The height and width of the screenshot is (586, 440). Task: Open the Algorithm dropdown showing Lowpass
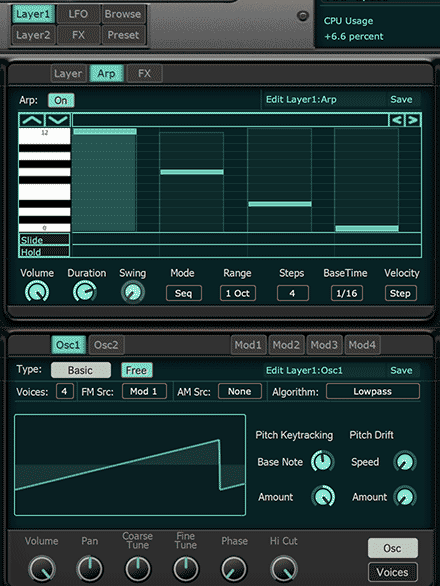(373, 391)
